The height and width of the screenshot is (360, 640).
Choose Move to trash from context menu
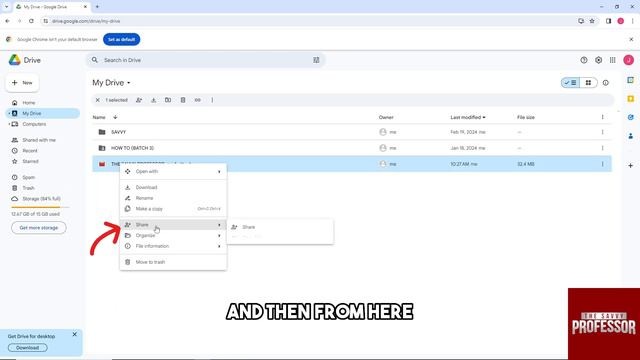click(173, 262)
